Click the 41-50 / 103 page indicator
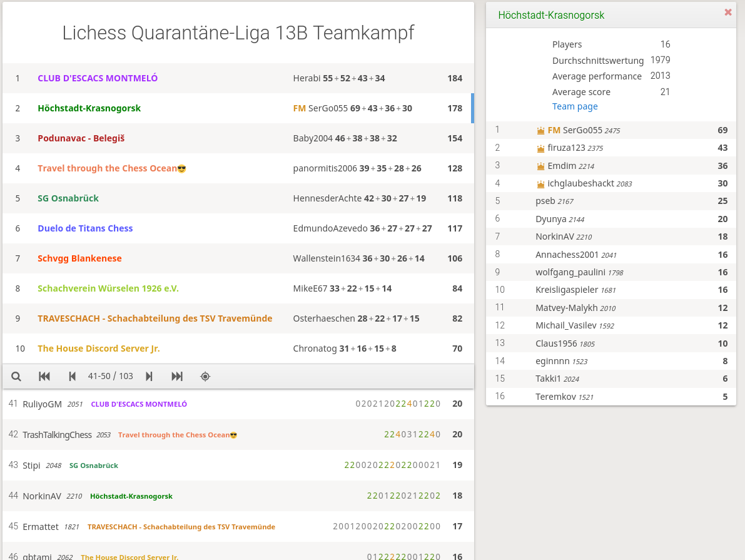This screenshot has height=560, width=745. click(x=110, y=376)
